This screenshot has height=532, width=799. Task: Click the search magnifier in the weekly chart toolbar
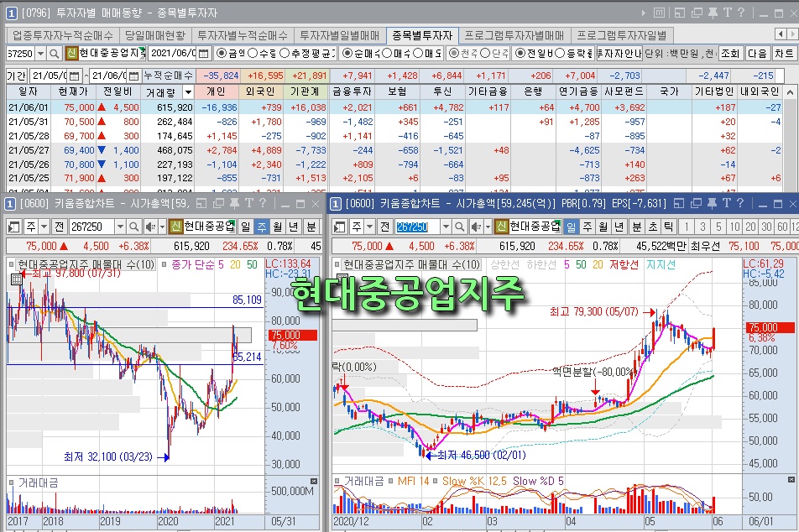coord(133,227)
